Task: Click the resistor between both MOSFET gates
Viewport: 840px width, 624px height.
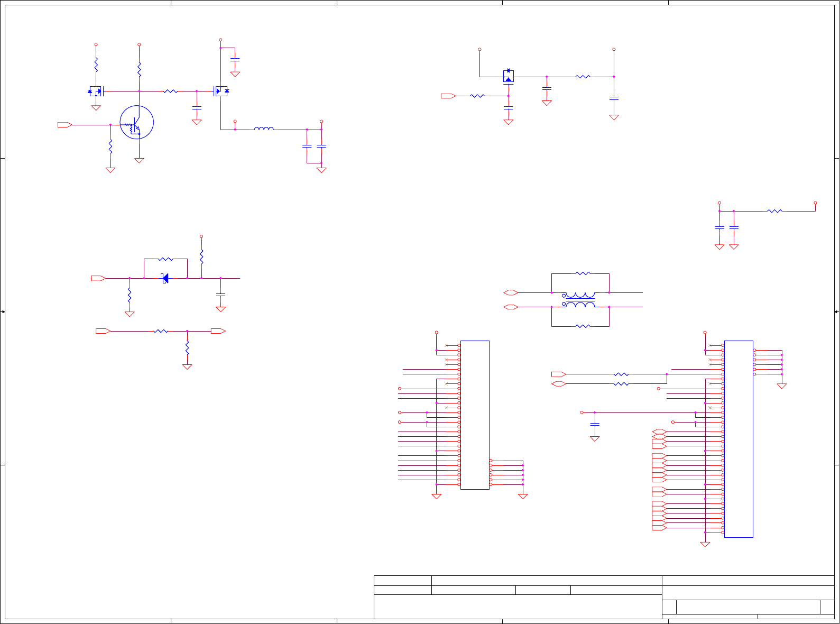Action: [170, 91]
